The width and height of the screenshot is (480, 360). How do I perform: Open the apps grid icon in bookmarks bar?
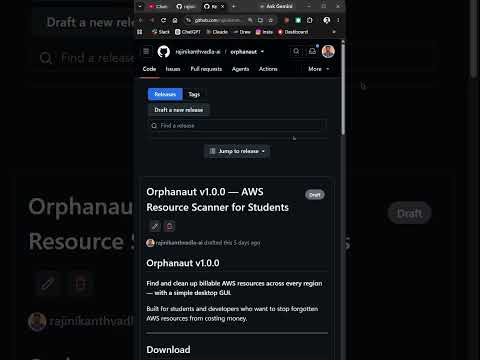coord(140,32)
